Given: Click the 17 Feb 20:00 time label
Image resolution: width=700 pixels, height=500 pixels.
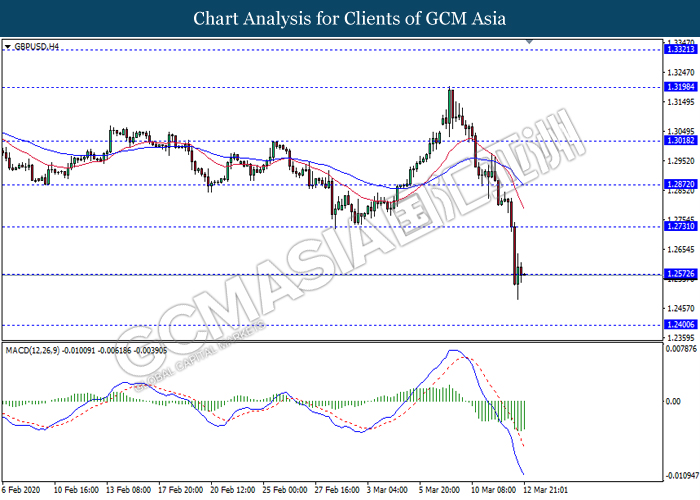Looking at the screenshot, I should click(x=180, y=490).
